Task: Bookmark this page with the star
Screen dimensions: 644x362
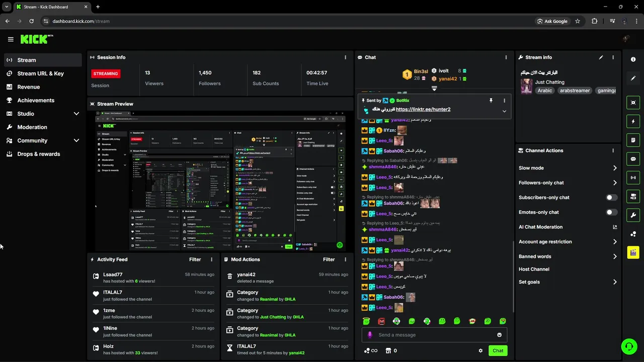Action: point(578,21)
